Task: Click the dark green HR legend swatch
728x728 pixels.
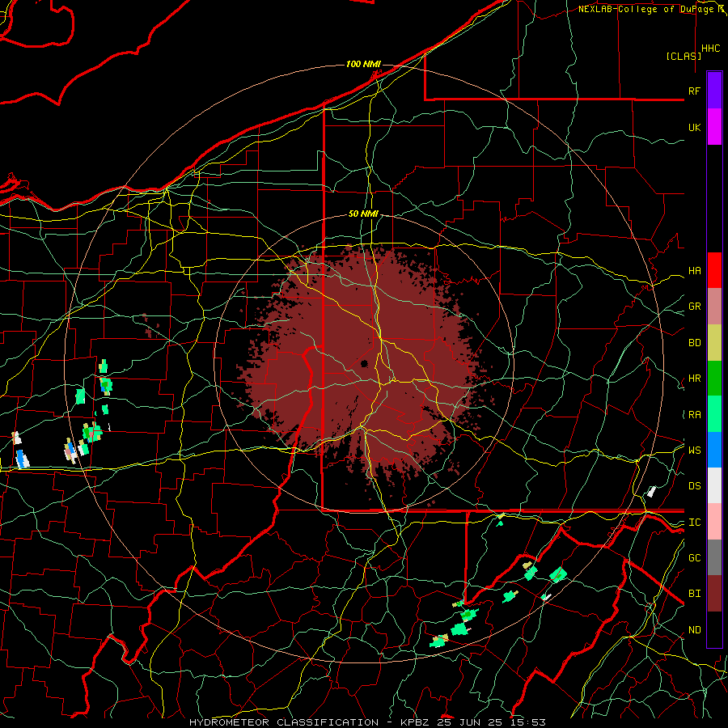Action: pos(714,378)
